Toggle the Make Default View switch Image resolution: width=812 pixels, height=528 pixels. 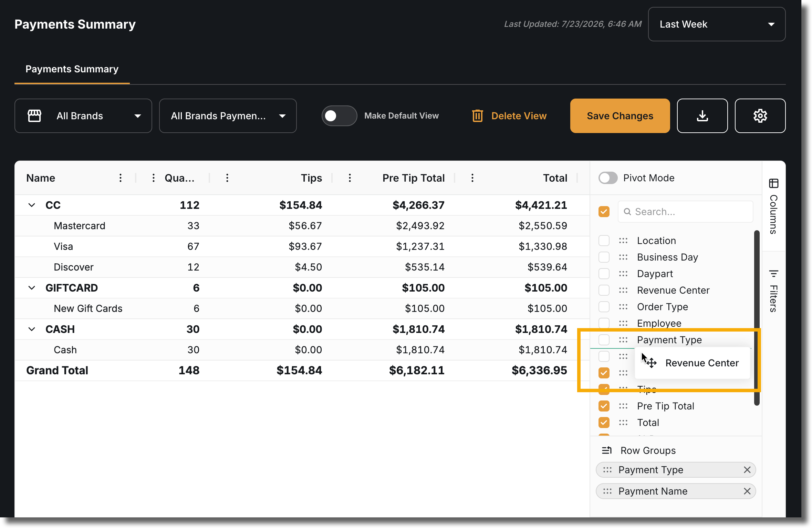[339, 116]
